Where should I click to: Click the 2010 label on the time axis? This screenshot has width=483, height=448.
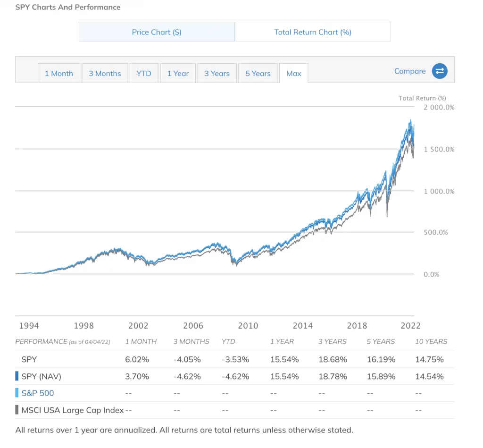(x=248, y=326)
